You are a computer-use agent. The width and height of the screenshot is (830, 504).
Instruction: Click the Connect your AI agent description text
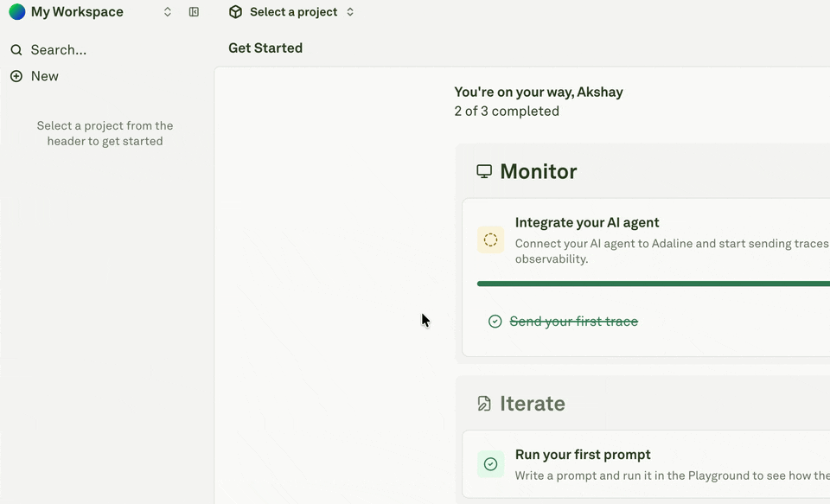[x=672, y=251]
